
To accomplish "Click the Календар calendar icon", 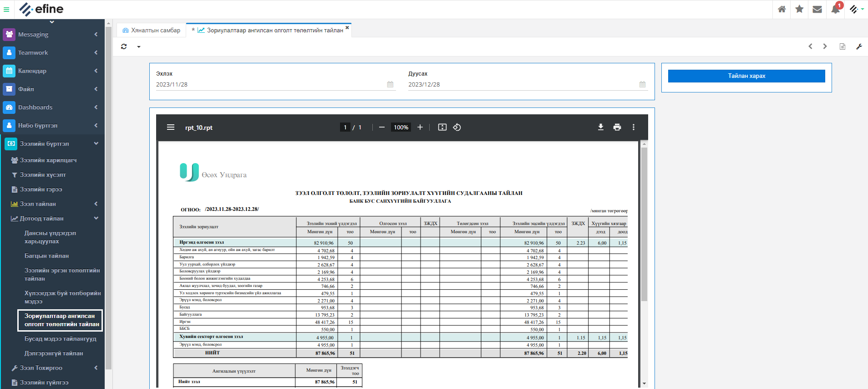I will [x=9, y=71].
